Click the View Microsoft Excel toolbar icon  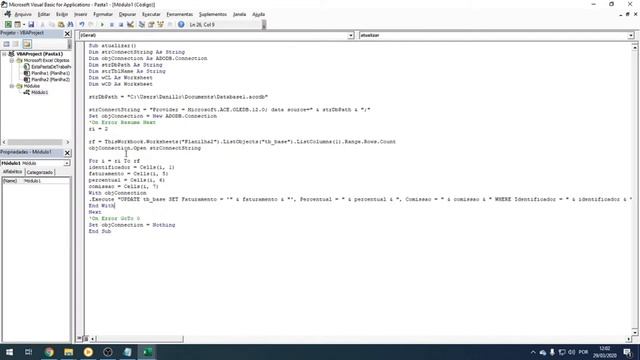8,24
